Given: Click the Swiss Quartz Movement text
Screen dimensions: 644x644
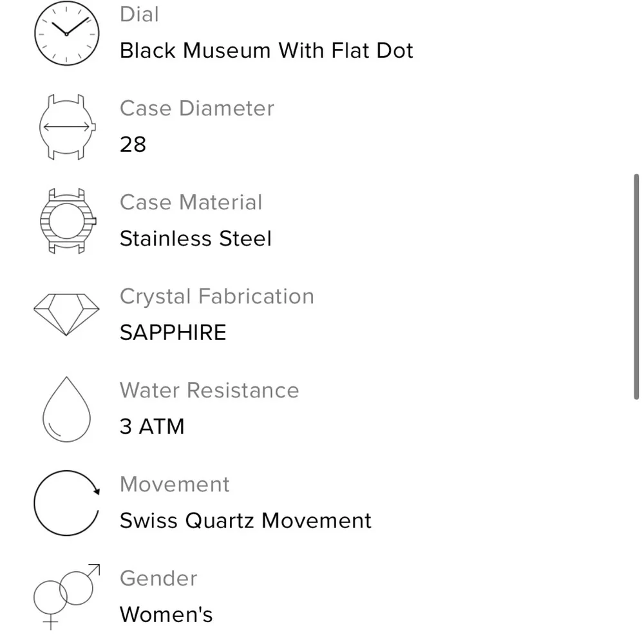Looking at the screenshot, I should click(x=245, y=521).
